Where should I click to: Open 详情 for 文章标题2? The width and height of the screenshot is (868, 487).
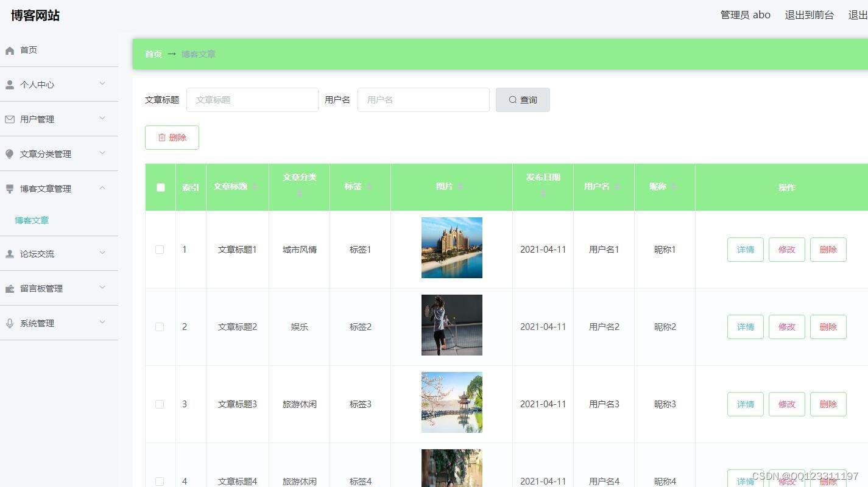point(746,327)
